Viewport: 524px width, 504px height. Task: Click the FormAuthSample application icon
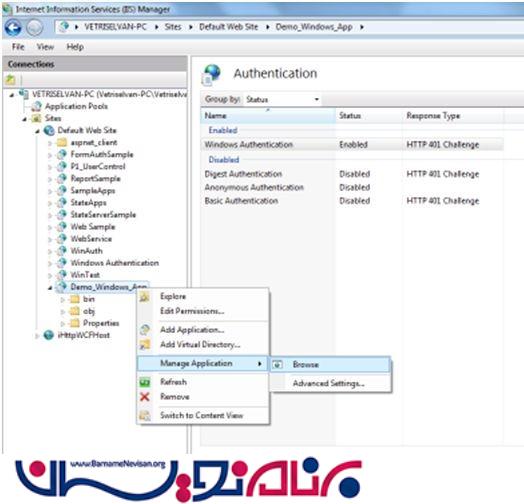tap(62, 154)
